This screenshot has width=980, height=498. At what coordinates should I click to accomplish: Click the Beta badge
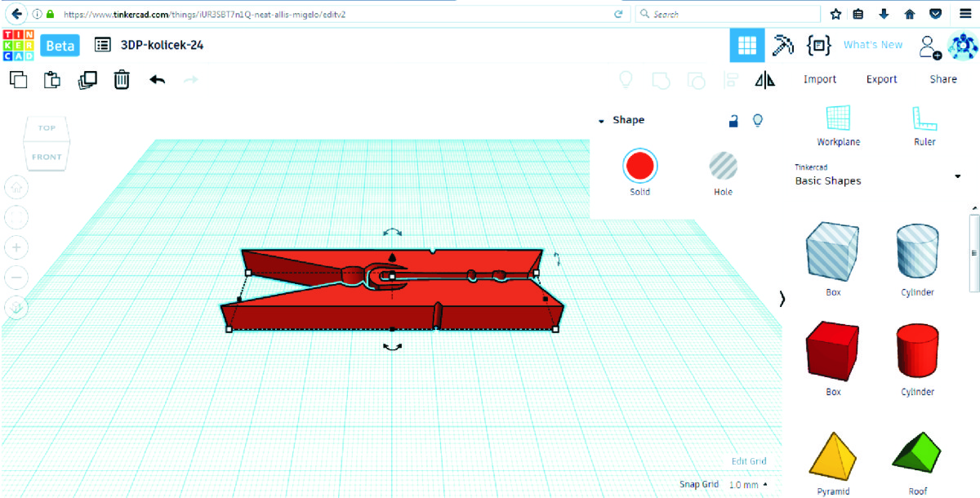[60, 45]
